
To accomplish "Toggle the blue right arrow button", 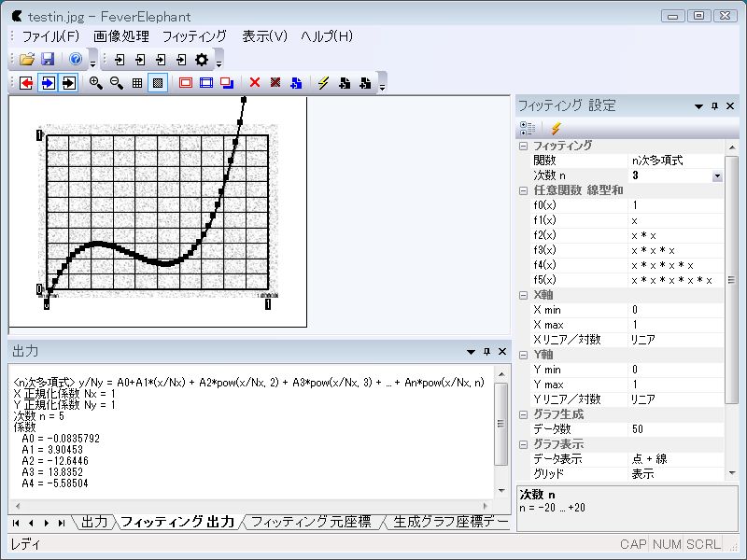I will (47, 83).
